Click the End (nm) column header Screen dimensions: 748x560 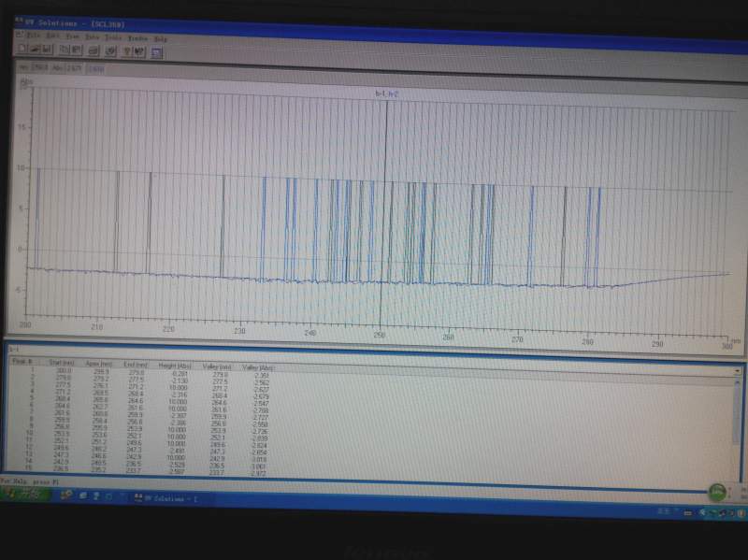[136, 365]
